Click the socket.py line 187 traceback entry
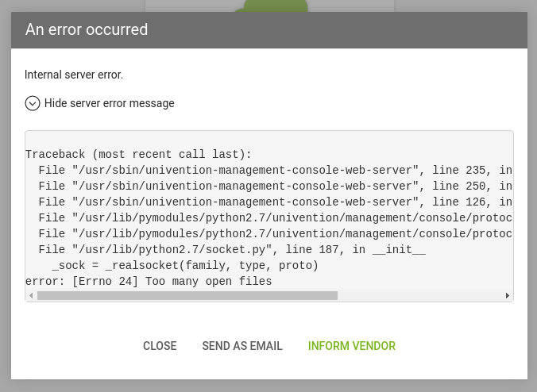The width and height of the screenshot is (537, 392). click(232, 249)
